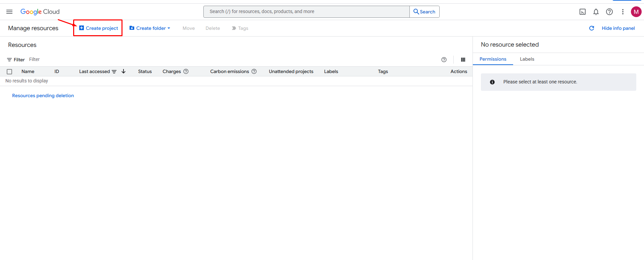Screen dimensions: 644x260
Task: Click the Create project button
Action: pos(98,28)
